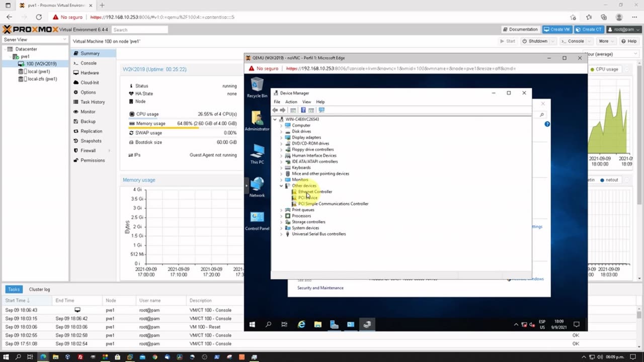644x362 pixels.
Task: Click the Create CT button
Action: (x=589, y=29)
